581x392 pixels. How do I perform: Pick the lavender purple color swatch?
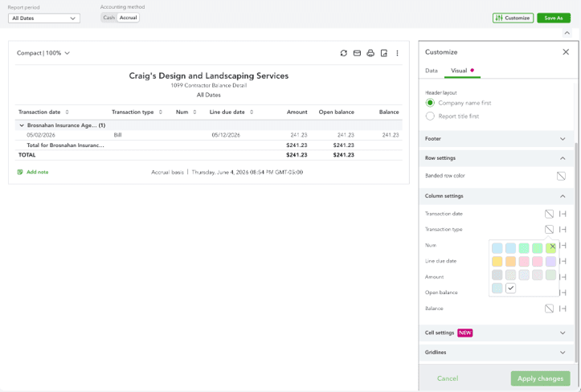coord(550,261)
